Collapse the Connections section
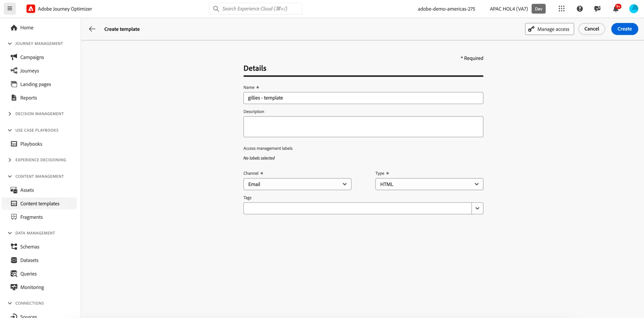The width and height of the screenshot is (644, 318). point(10,303)
